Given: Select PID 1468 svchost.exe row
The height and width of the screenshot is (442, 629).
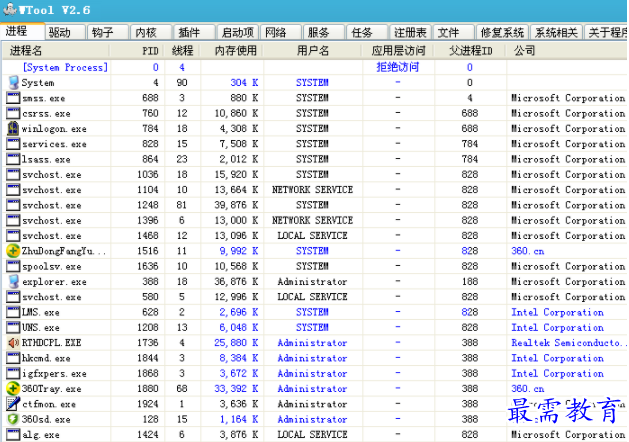Looking at the screenshot, I should 314,235.
